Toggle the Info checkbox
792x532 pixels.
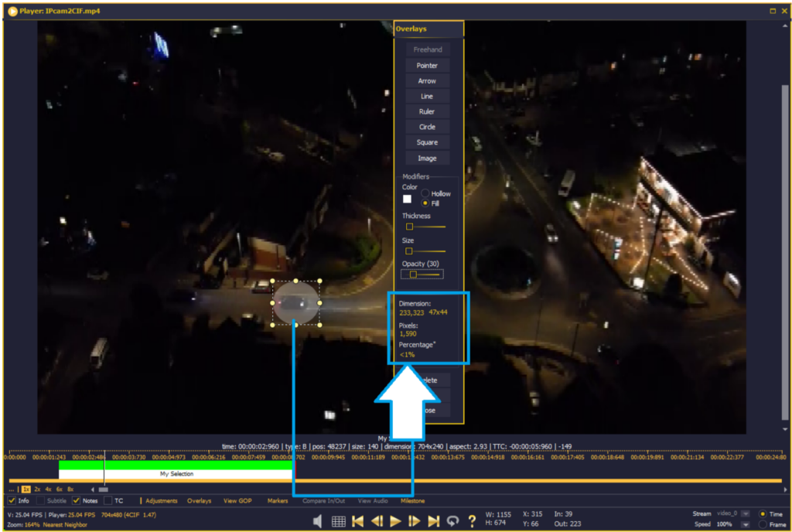12,501
